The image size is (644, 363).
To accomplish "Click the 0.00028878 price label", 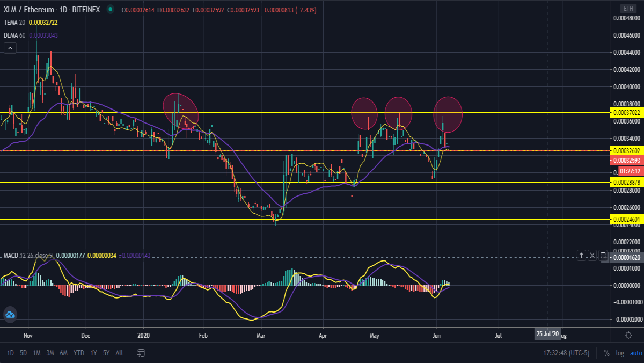I will (x=626, y=183).
